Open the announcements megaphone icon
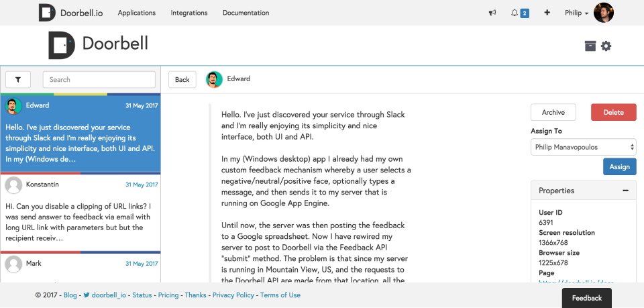 492,13
